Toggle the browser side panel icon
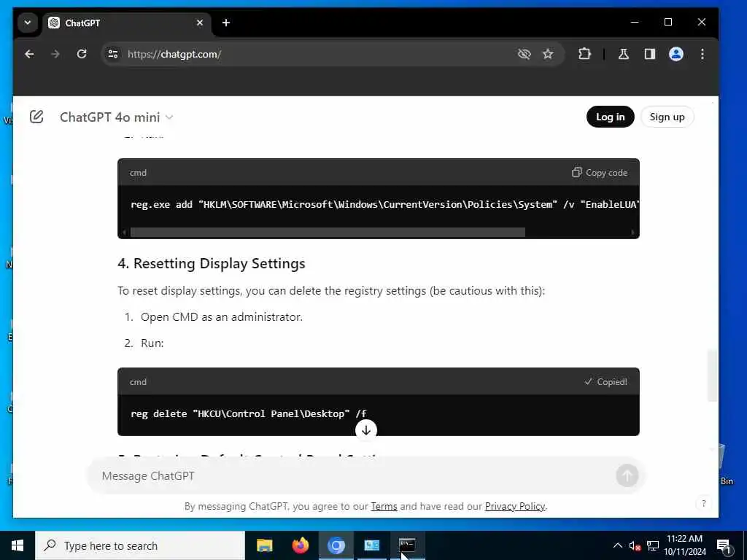This screenshot has width=747, height=560. point(650,54)
